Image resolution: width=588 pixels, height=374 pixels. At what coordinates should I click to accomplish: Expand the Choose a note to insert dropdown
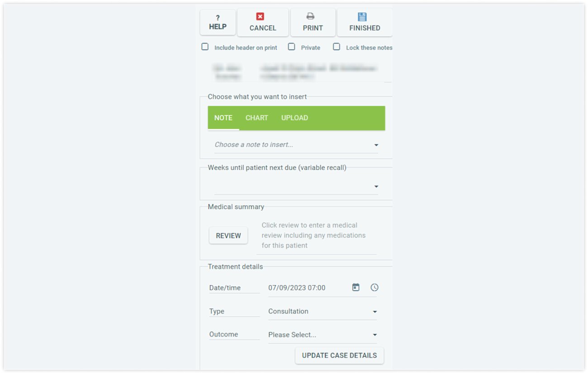coord(296,145)
